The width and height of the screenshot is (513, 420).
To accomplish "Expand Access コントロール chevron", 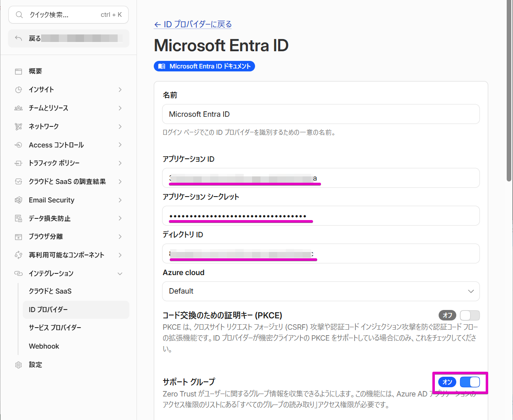I will pos(120,145).
